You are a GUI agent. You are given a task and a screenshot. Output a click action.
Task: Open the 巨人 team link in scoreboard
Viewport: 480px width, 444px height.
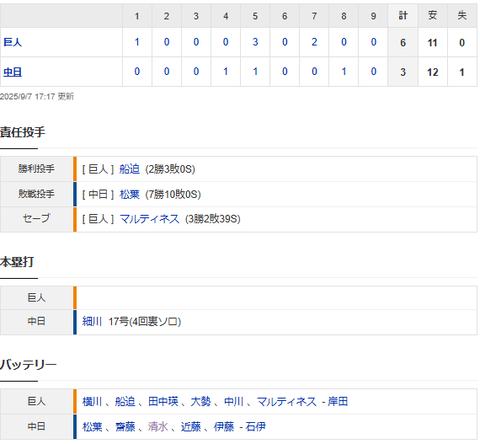[x=13, y=42]
